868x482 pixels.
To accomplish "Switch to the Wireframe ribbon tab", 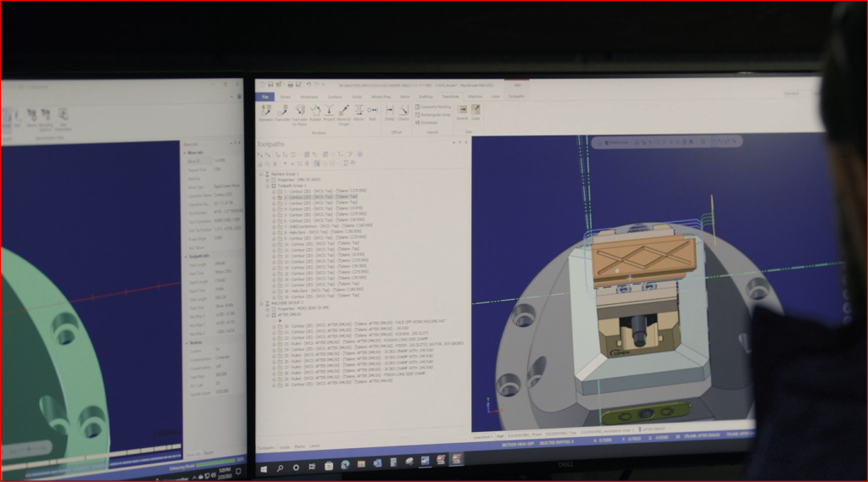I will coord(309,97).
